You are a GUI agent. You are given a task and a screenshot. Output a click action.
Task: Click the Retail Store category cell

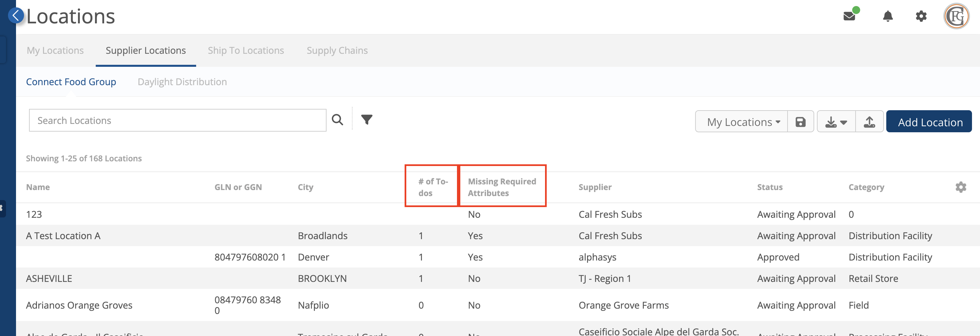[873, 279]
